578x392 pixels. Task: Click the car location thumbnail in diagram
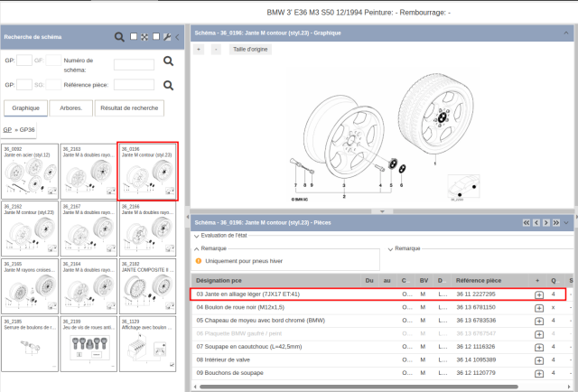(463, 187)
